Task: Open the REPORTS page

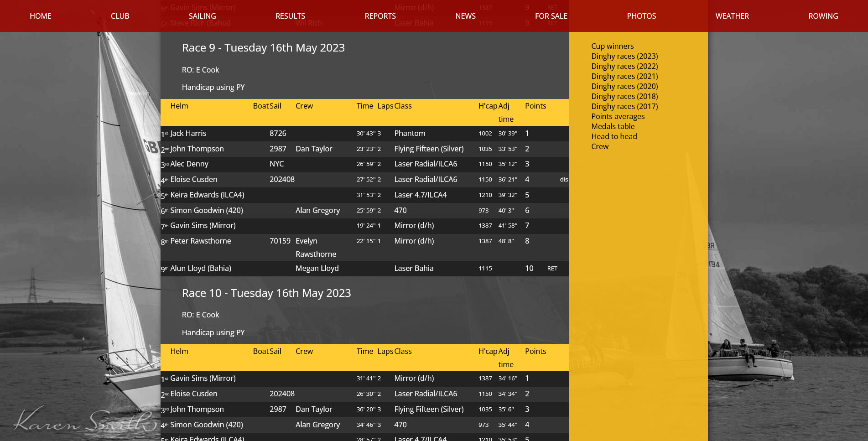Action: click(380, 16)
